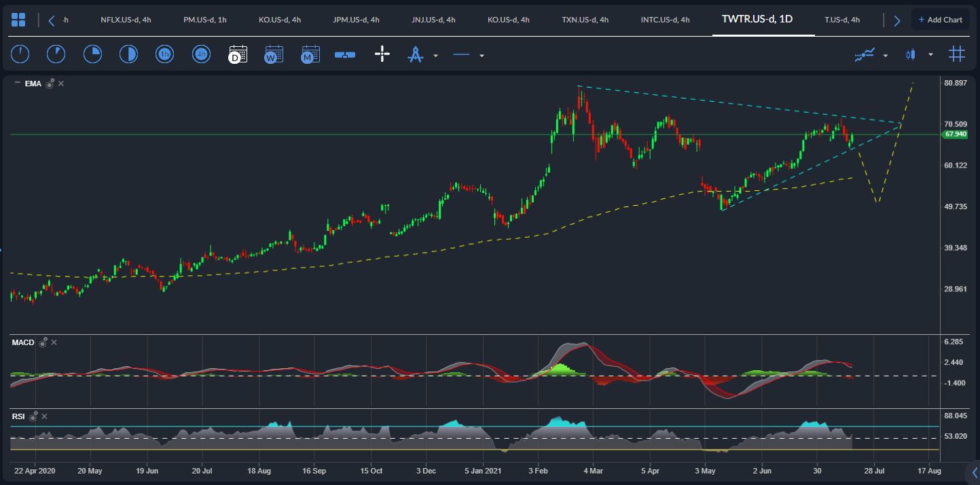Switch to the NFLX.US-d, 4h tab
This screenshot has height=485, width=980.
(x=126, y=20)
